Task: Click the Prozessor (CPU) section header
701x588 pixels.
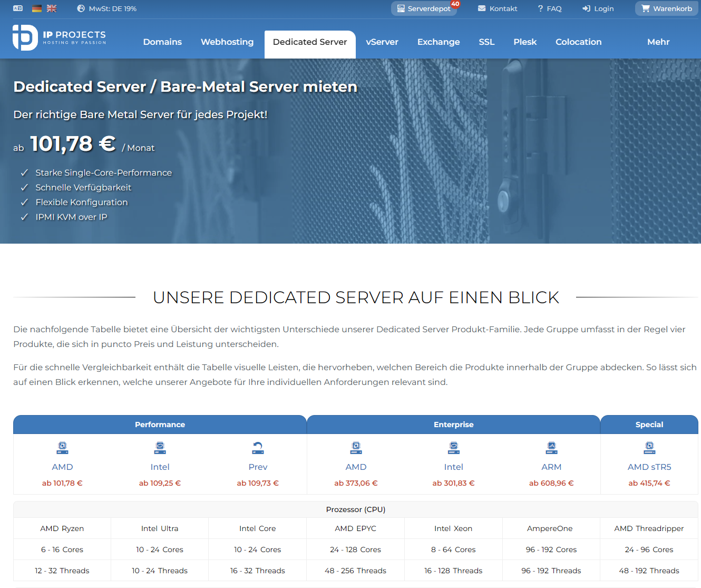Action: click(356, 509)
